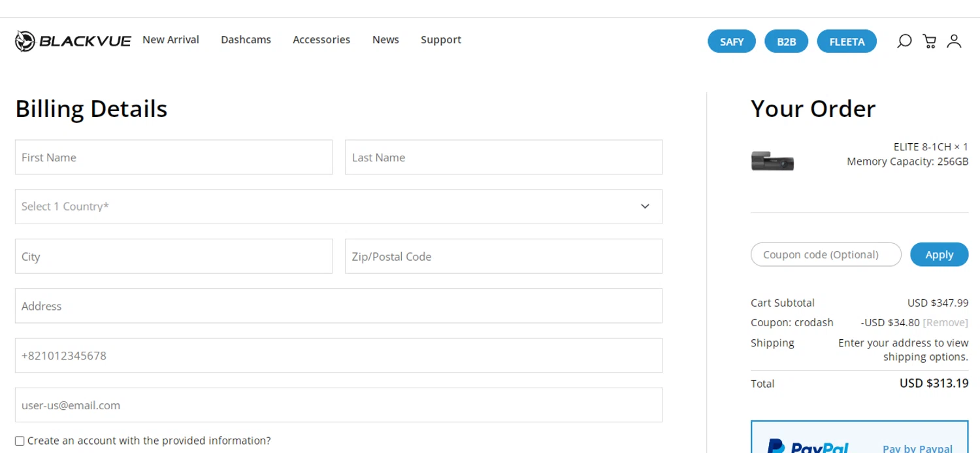Focus the Zip/Postal Code field
The image size is (980, 453).
tap(504, 256)
